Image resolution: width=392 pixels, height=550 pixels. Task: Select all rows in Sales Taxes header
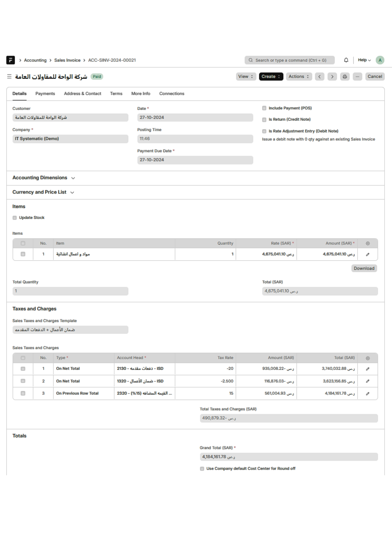pos(23,358)
